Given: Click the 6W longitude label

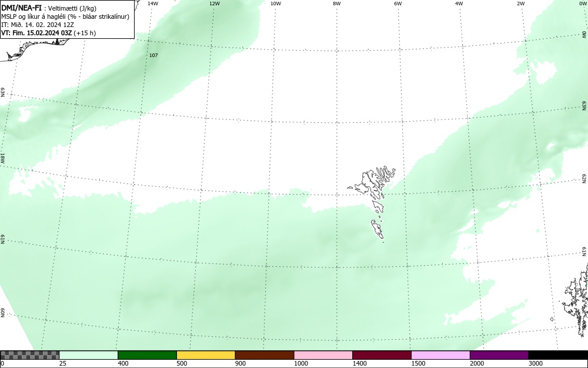Looking at the screenshot, I should click(398, 4).
